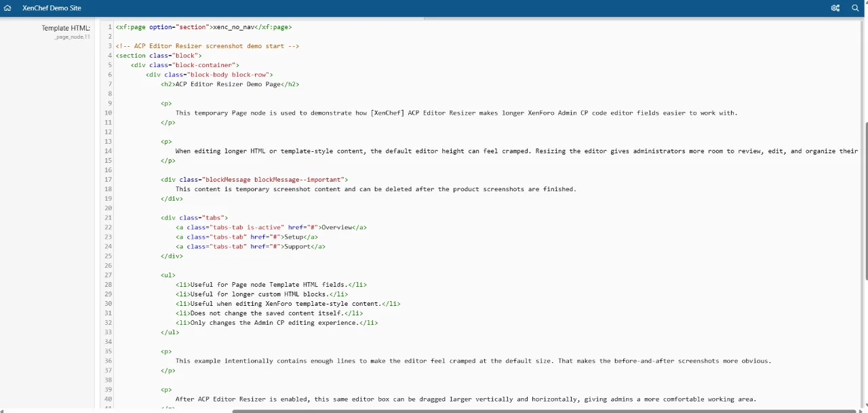Click 'Useful for Page node Template HTML fields' line
This screenshot has width=868, height=413.
(271, 285)
